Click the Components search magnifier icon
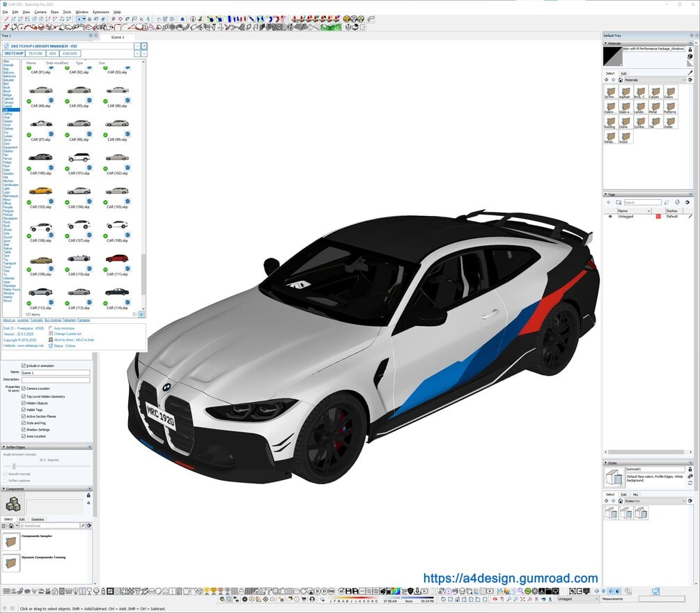Screen dimensions: 700x613 coord(83,525)
